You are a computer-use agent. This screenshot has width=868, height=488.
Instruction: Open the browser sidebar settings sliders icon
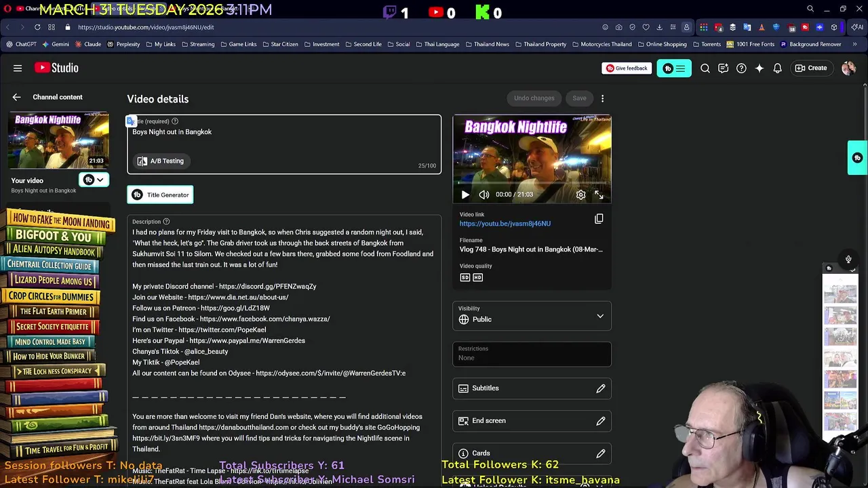point(673,27)
